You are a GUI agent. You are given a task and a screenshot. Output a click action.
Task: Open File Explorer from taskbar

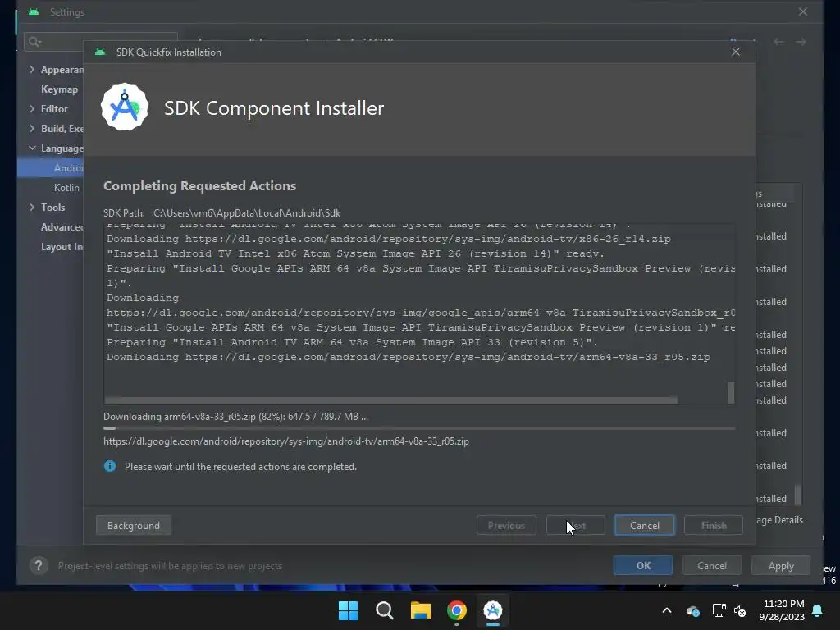(421, 610)
